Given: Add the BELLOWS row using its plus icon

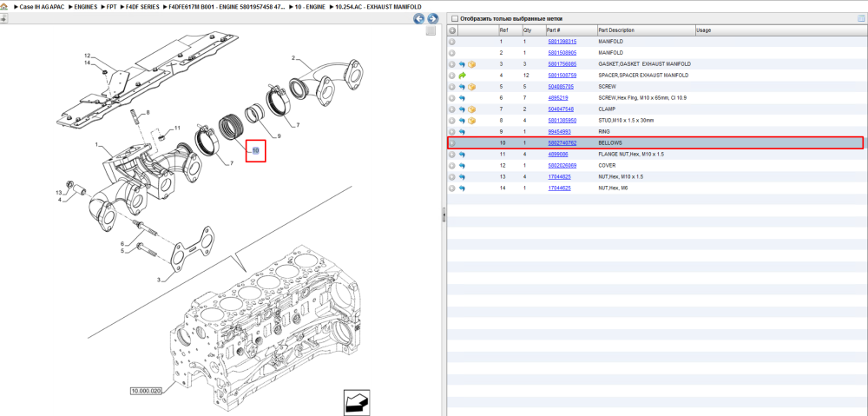Looking at the screenshot, I should click(452, 143).
